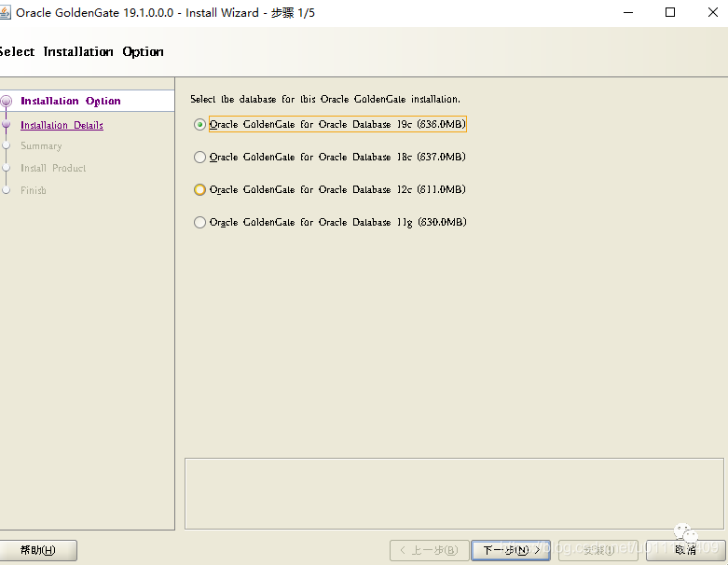Click the 上一步(B) back button
The width and height of the screenshot is (728, 565).
[x=430, y=550]
